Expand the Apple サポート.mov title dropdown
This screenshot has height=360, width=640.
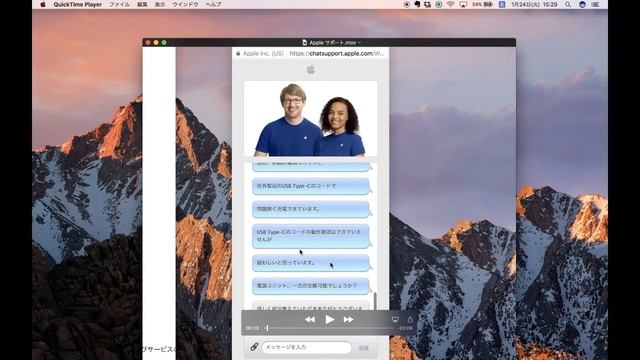coord(359,42)
